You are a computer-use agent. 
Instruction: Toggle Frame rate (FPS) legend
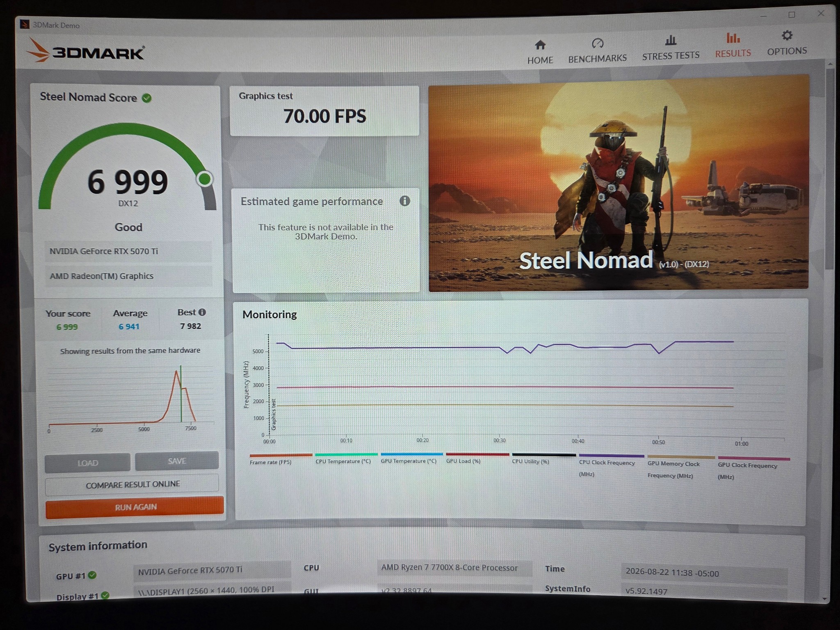[x=280, y=459]
